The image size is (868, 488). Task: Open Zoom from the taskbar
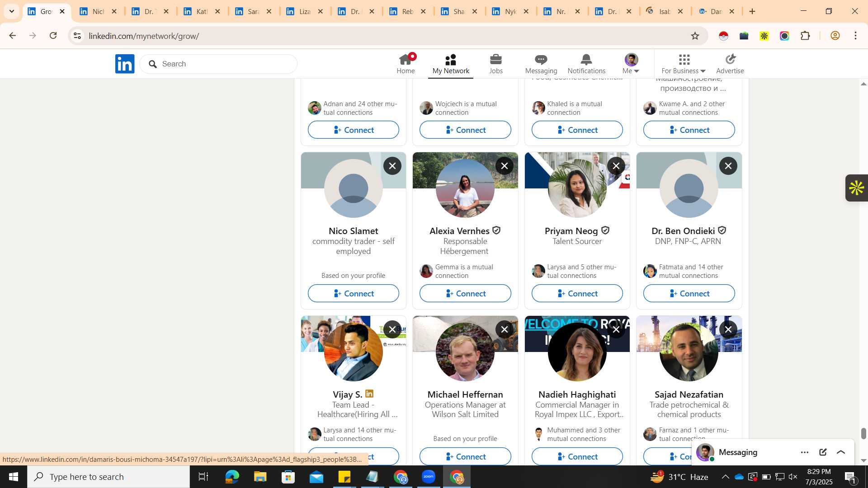[429, 477]
